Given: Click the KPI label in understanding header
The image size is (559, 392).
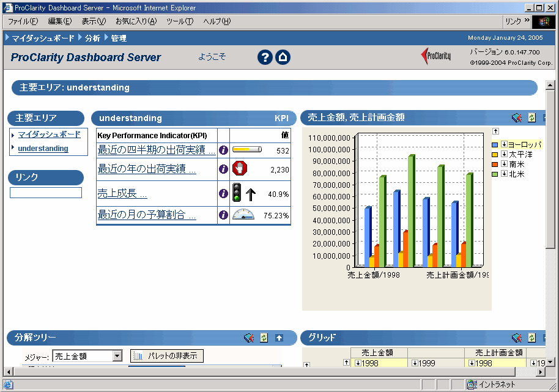Looking at the screenshot, I should [x=281, y=118].
